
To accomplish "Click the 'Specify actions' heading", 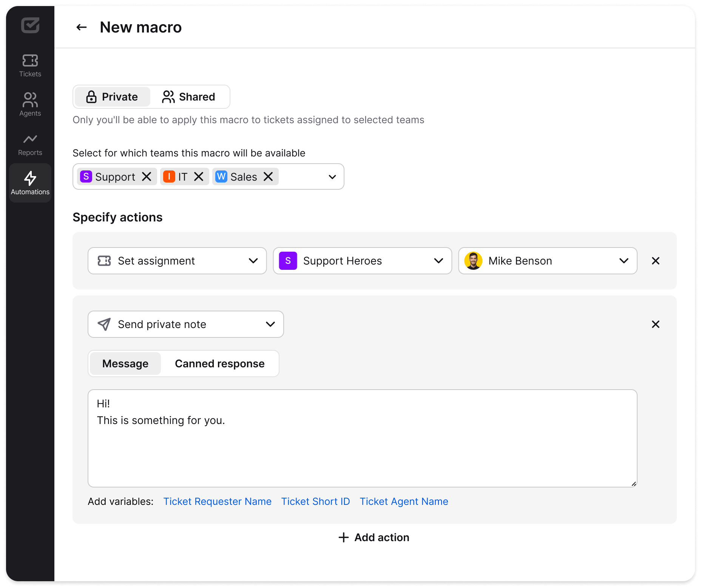I will click(117, 217).
